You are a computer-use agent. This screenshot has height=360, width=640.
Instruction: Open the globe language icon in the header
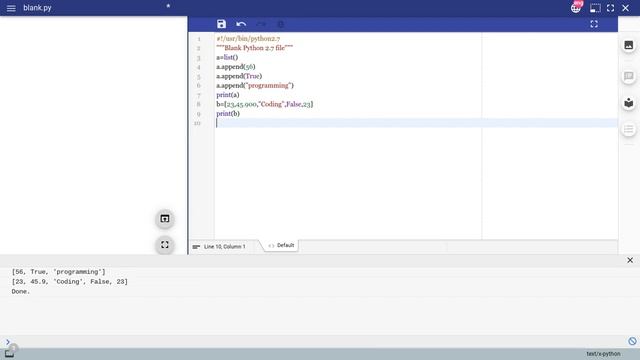pyautogui.click(x=576, y=8)
